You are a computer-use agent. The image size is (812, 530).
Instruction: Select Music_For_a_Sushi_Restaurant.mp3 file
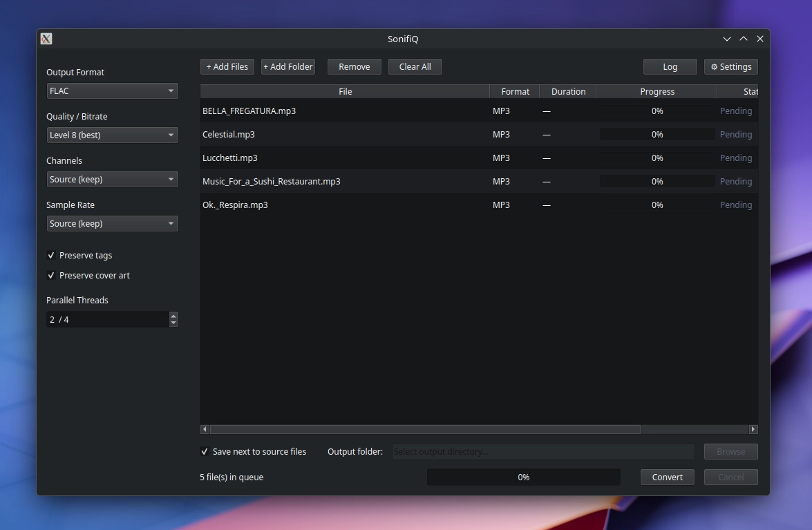479,182
